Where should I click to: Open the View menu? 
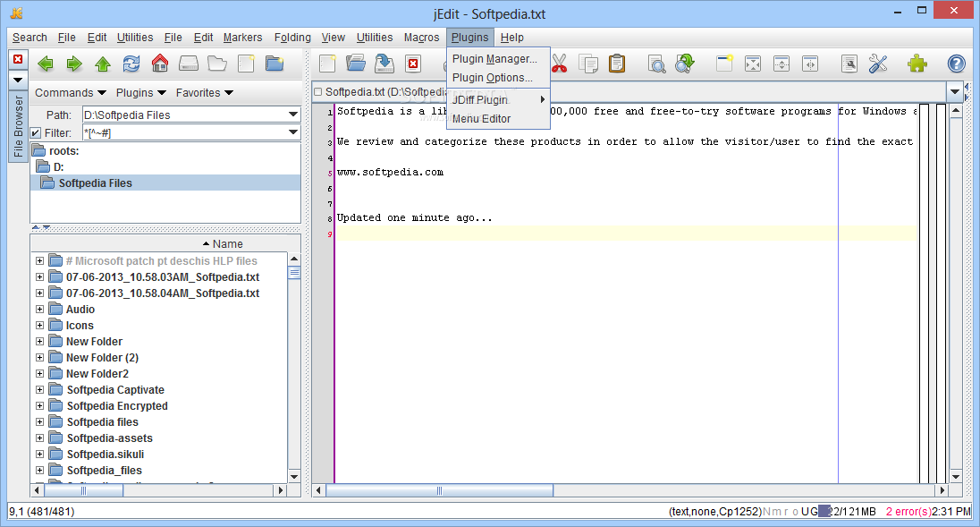334,38
